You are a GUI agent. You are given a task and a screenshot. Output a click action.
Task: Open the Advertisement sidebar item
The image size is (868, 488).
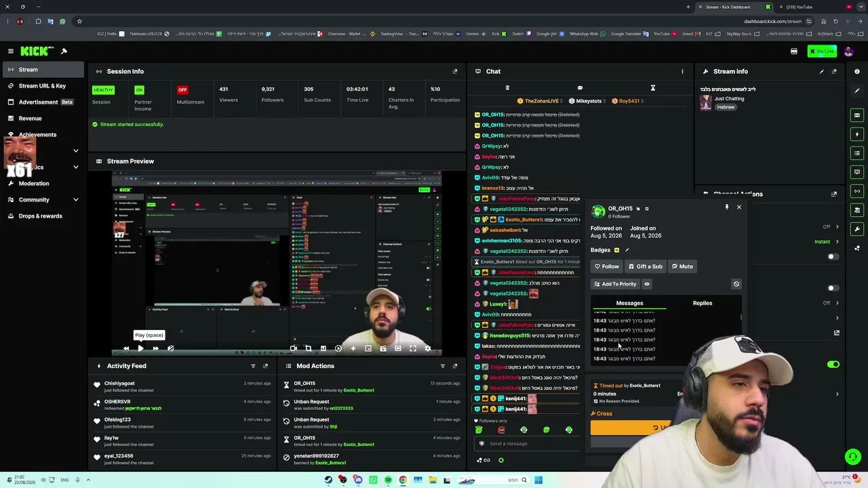[42, 102]
